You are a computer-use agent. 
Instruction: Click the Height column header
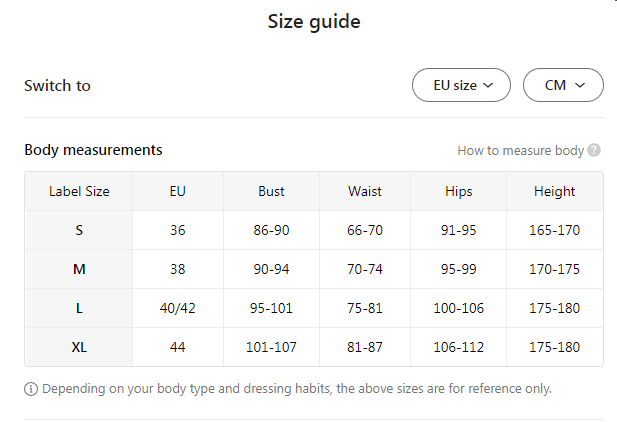(x=554, y=191)
